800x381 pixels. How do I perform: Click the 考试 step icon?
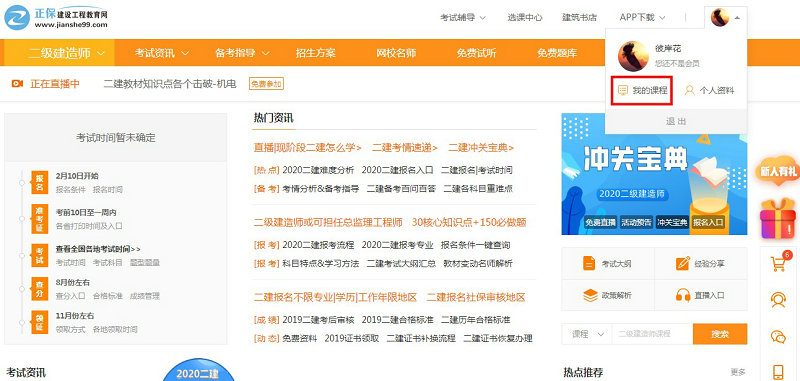[39, 256]
